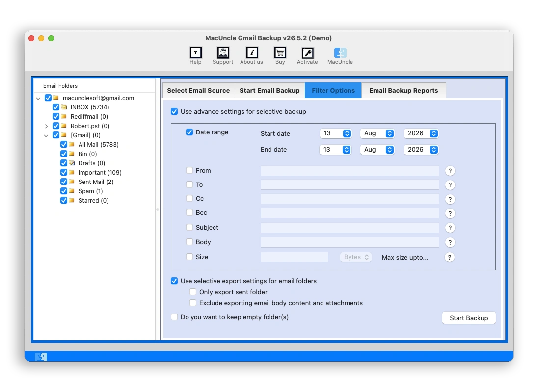Enable the Cc filter checkbox

(x=189, y=198)
